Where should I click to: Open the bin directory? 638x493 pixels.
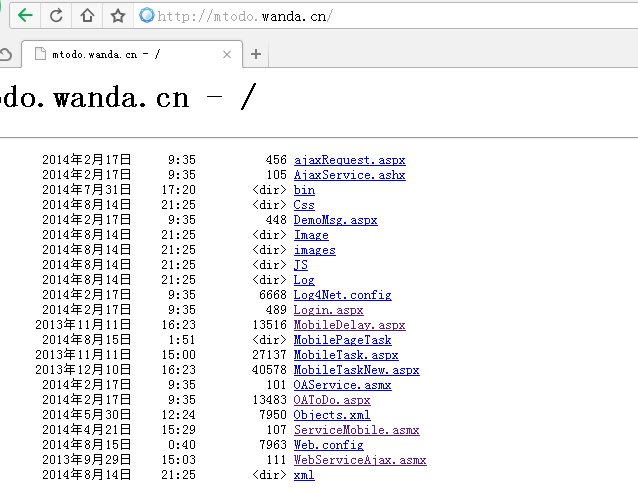pos(304,190)
